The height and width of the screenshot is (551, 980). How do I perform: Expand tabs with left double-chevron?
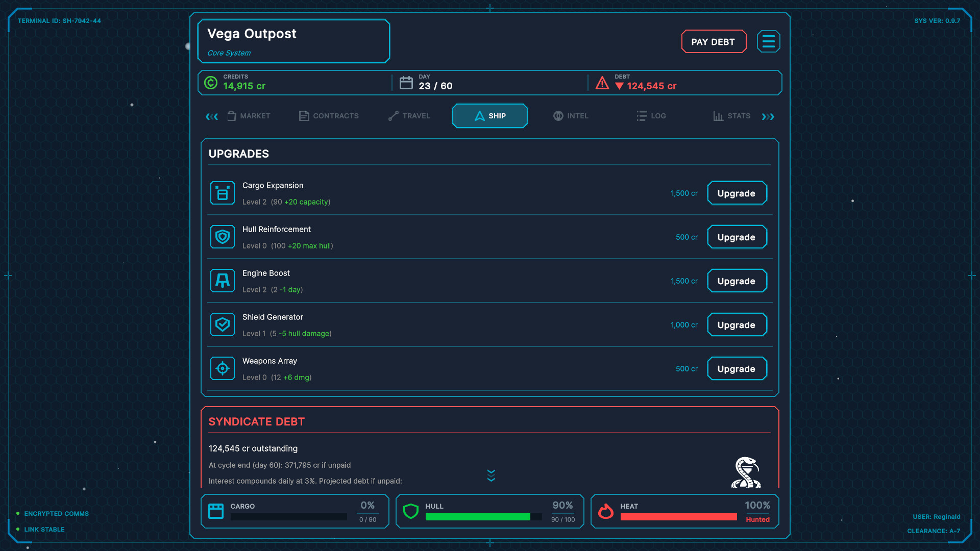coord(212,116)
